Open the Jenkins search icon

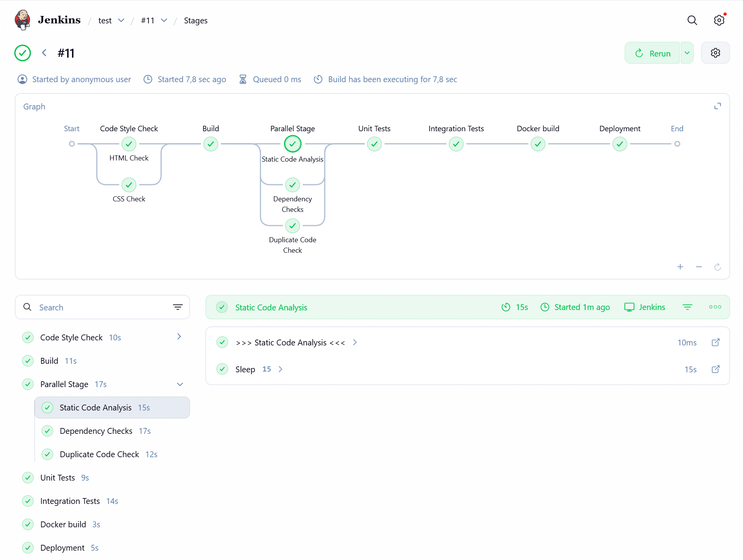(x=692, y=20)
